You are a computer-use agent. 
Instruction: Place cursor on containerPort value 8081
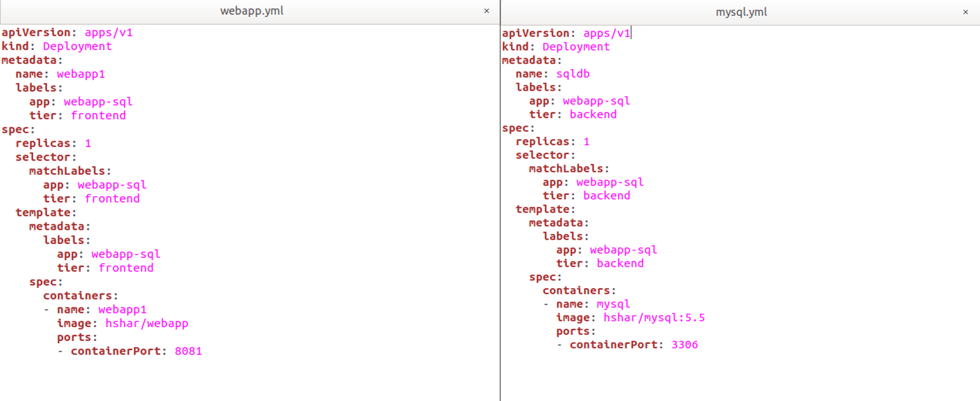[188, 351]
